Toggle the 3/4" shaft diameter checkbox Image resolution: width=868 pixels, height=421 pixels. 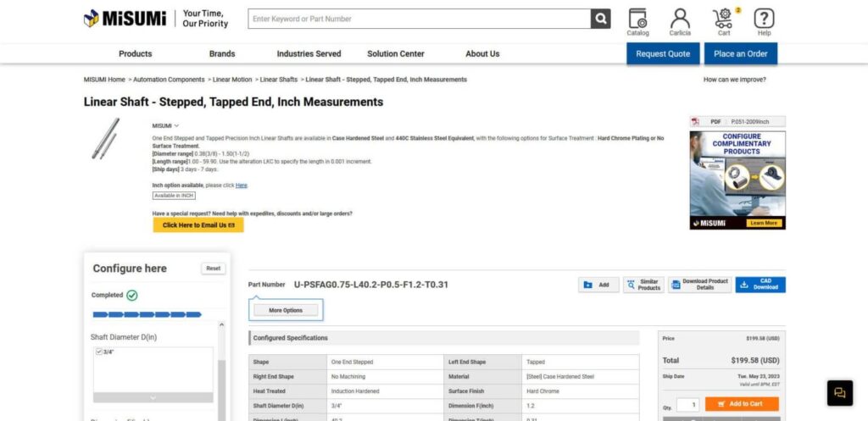(x=99, y=352)
